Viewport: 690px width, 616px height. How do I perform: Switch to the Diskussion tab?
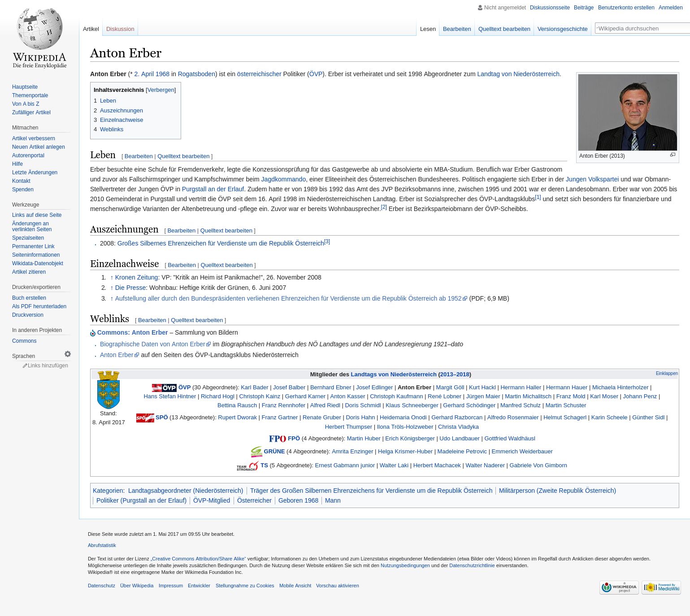(120, 29)
